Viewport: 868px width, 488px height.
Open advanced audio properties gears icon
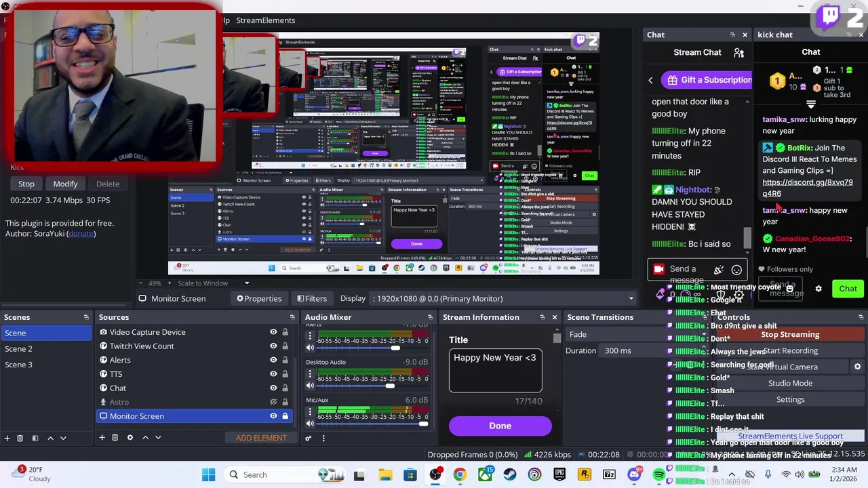coord(308,438)
